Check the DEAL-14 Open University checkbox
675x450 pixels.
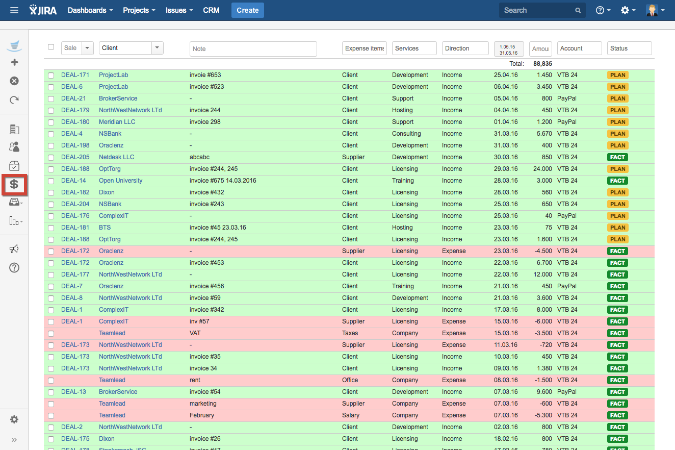[51, 181]
